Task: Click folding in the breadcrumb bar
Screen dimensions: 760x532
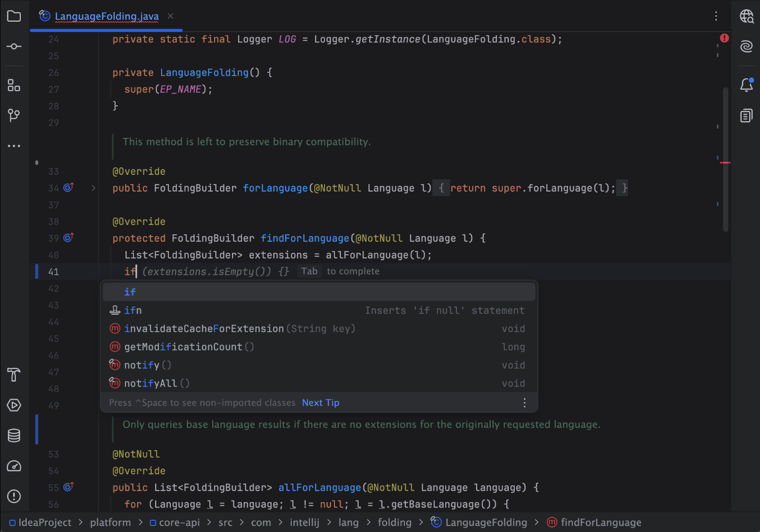Action: 395,522
